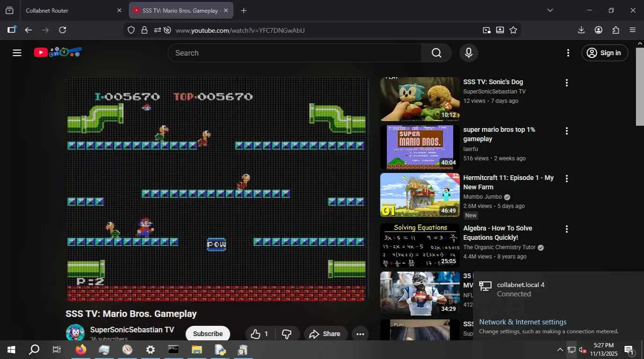Image resolution: width=644 pixels, height=359 pixels.
Task: Open Firefox View from the tab bar
Action: pos(9,10)
